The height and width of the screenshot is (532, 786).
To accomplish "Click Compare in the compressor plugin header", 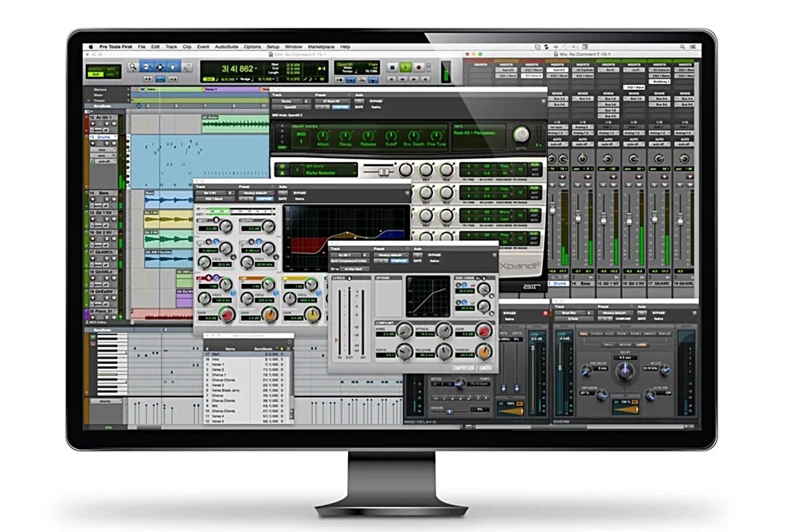I will point(399,261).
